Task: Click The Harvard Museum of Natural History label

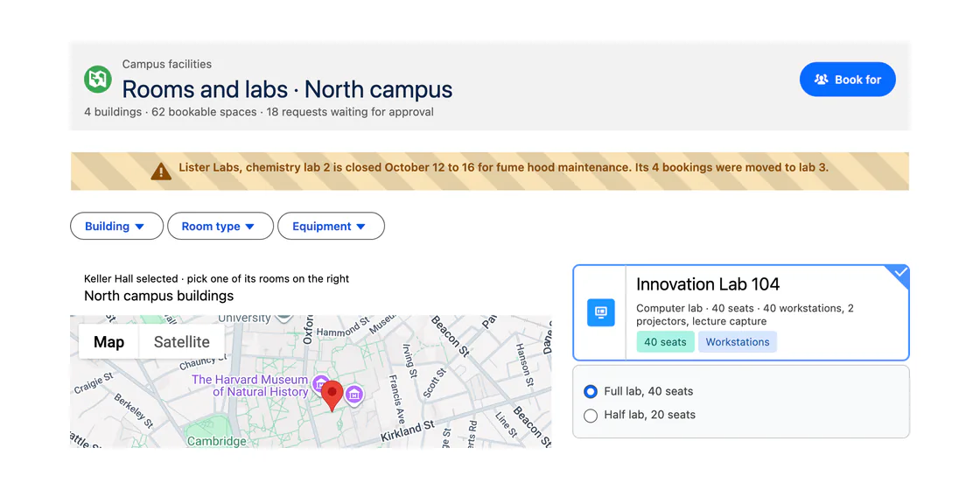Action: click(249, 386)
